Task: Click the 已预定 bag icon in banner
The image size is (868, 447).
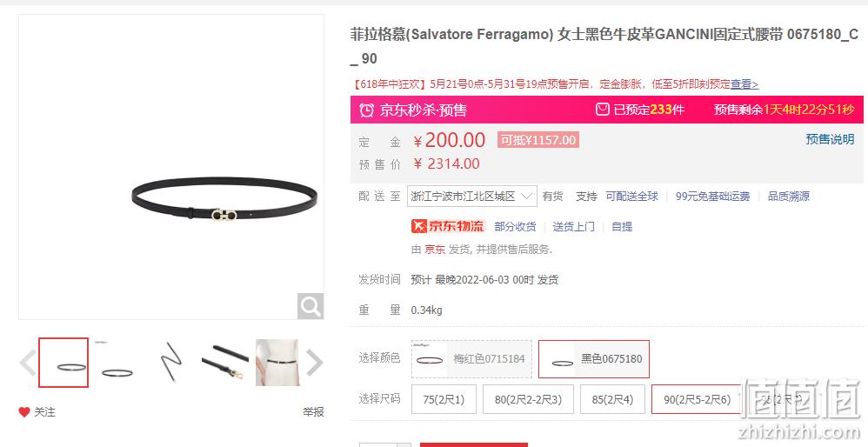Action: pos(602,110)
